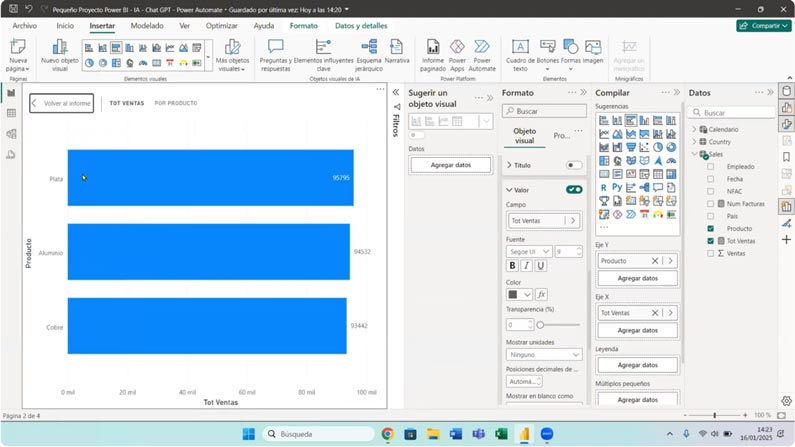Open the Modelado ribbon tab
Screen dimensions: 795x447
coord(147,26)
